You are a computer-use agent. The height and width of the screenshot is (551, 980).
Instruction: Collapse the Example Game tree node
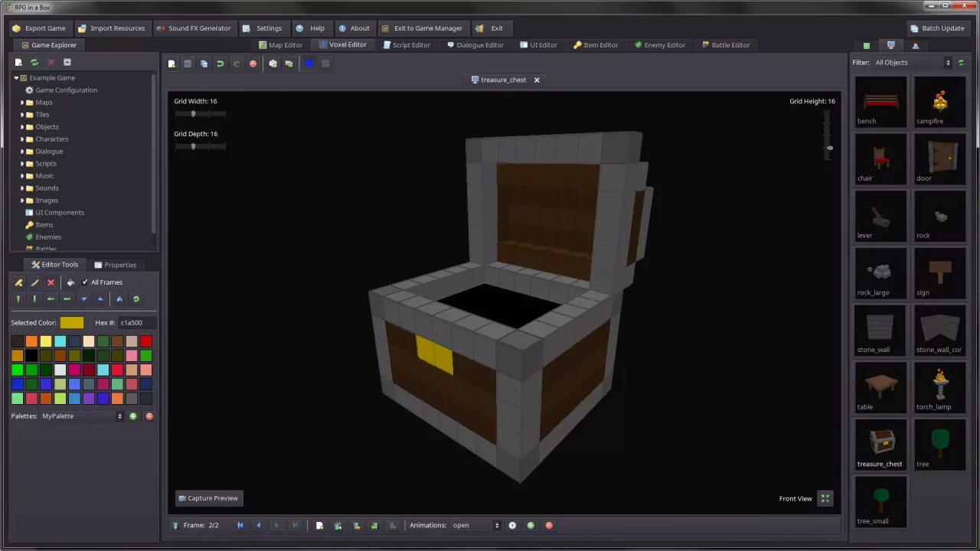[x=17, y=77]
